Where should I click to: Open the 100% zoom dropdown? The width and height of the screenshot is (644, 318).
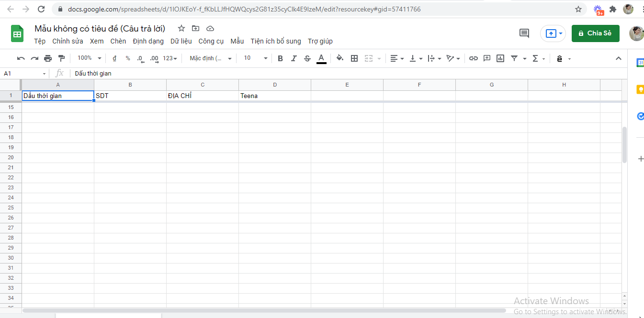[x=90, y=58]
